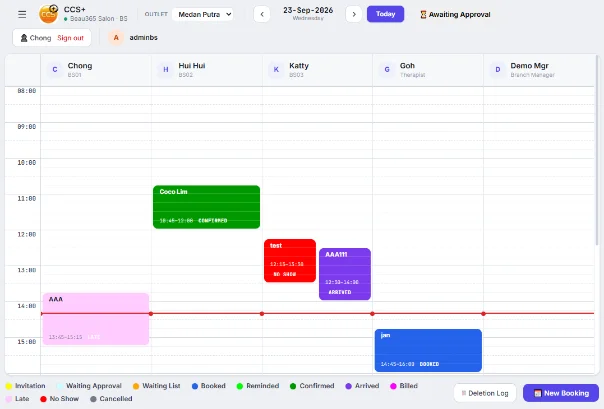604x409 pixels.
Task: Open the pink AAA late appointment
Action: [96, 319]
